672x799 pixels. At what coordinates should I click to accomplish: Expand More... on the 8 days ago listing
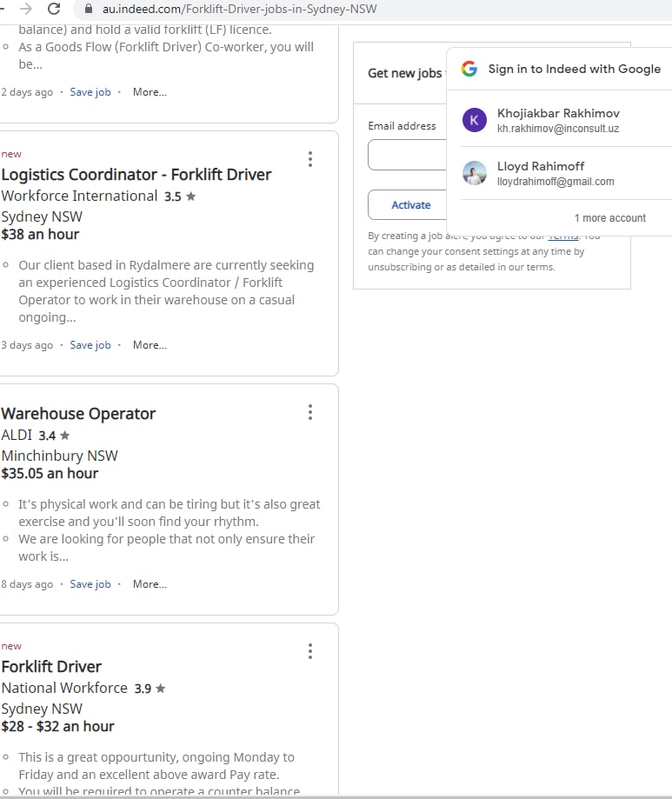pos(150,584)
